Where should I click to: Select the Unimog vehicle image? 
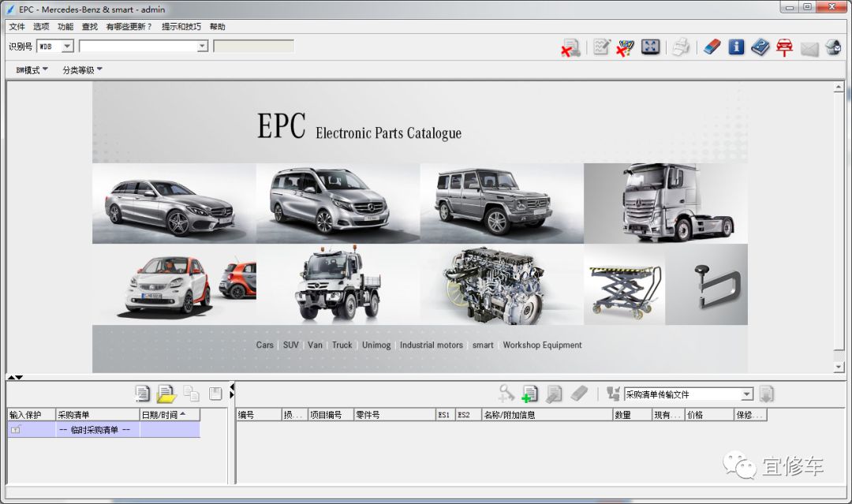[338, 285]
